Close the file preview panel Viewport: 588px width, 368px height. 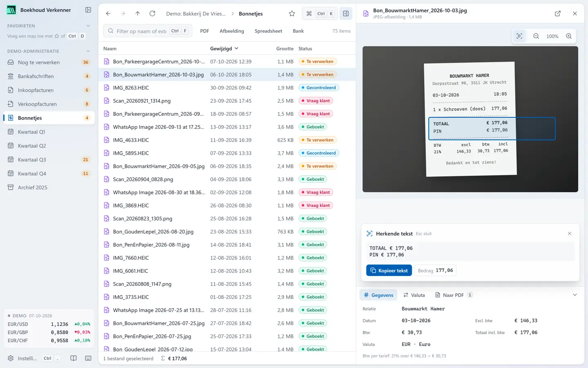point(575,13)
